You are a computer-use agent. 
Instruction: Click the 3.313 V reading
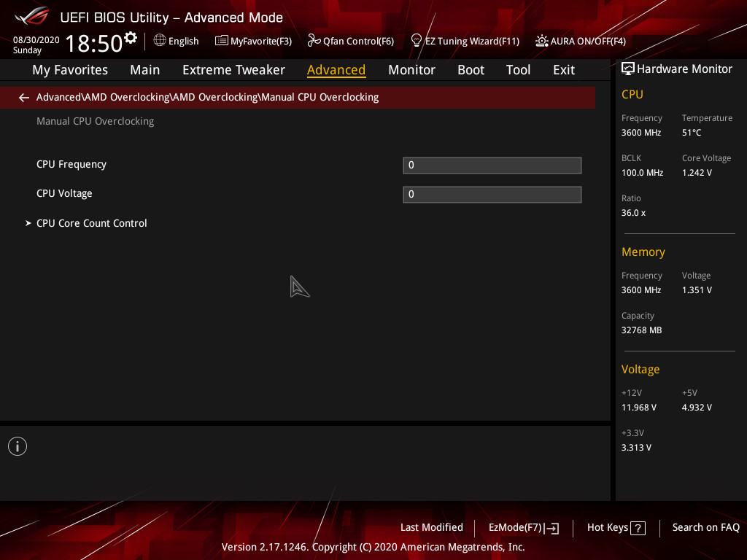[x=636, y=448]
